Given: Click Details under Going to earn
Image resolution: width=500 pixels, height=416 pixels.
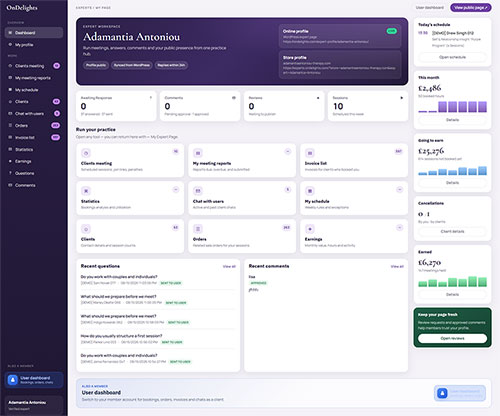Looking at the screenshot, I should point(452,183).
